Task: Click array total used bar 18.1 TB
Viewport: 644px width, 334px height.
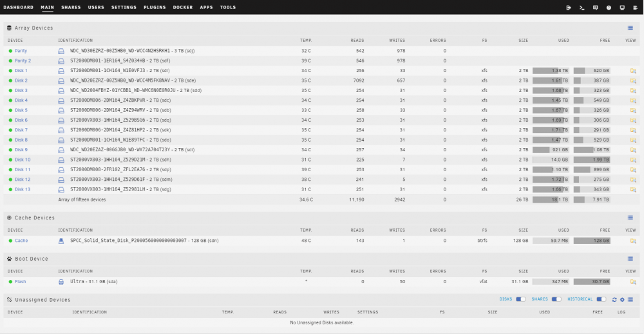Action: 551,200
